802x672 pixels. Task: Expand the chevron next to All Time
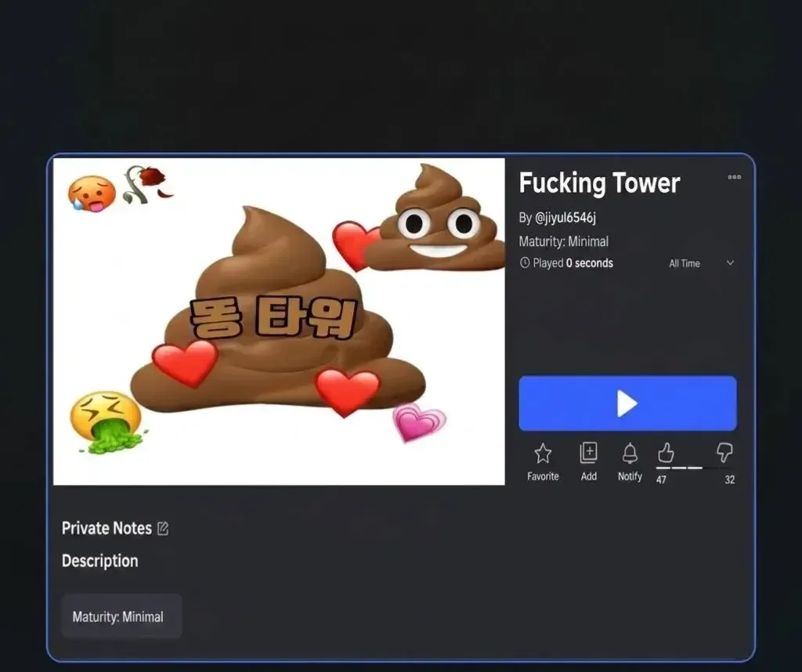pyautogui.click(x=730, y=263)
